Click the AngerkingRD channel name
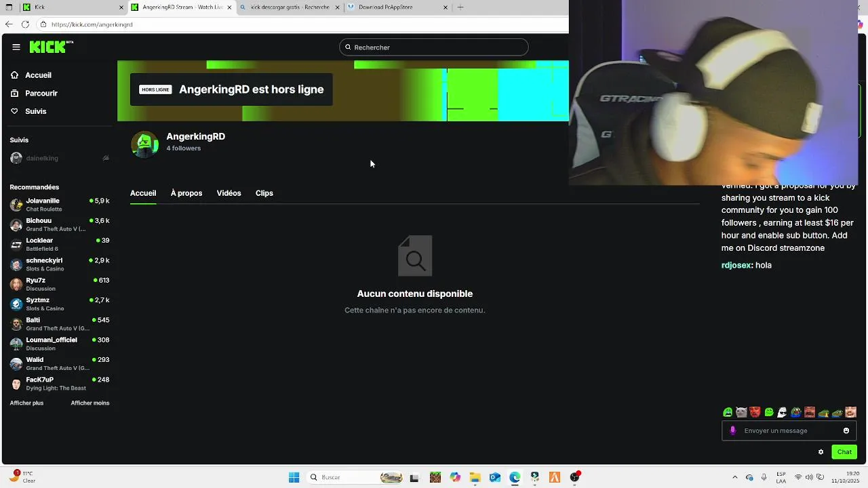 pos(196,136)
